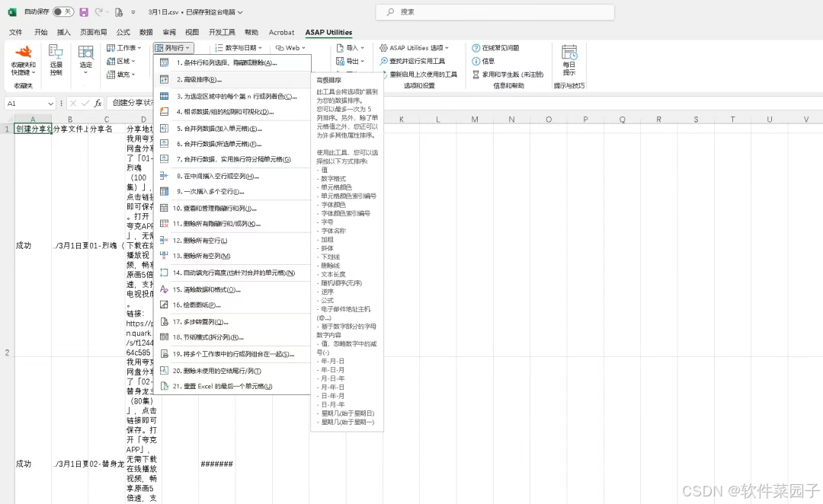Open the 开发工具 tab
The width and height of the screenshot is (823, 504).
[222, 32]
